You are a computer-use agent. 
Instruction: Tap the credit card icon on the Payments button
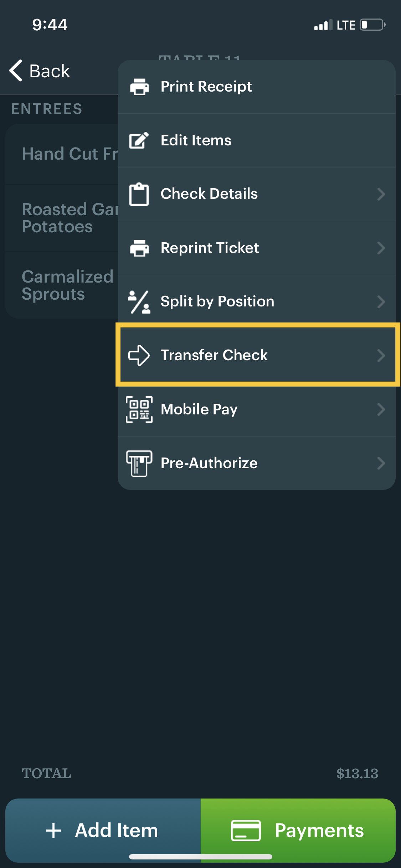point(245,830)
